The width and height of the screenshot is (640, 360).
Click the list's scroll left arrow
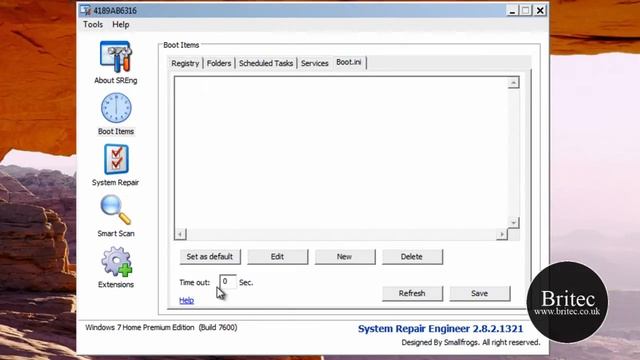coord(180,234)
